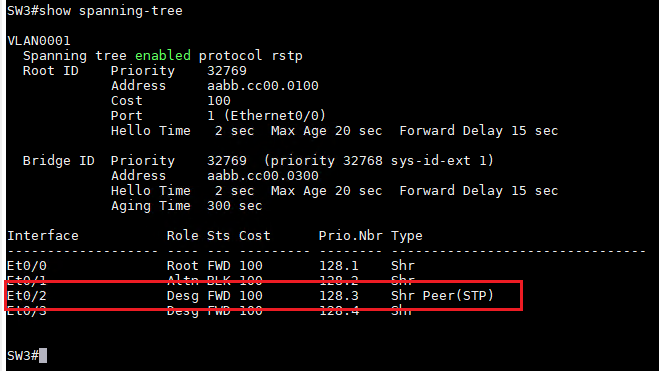
Task: Click the SW3# command prompt cursor
Action: pyautogui.click(x=43, y=355)
